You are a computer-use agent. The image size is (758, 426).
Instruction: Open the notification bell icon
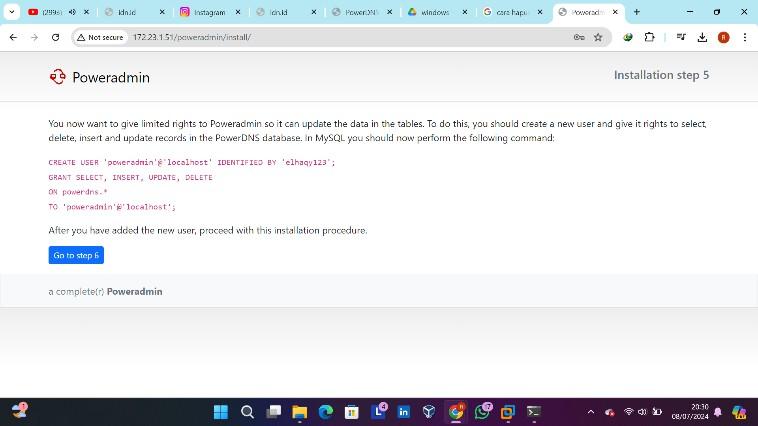(x=718, y=412)
